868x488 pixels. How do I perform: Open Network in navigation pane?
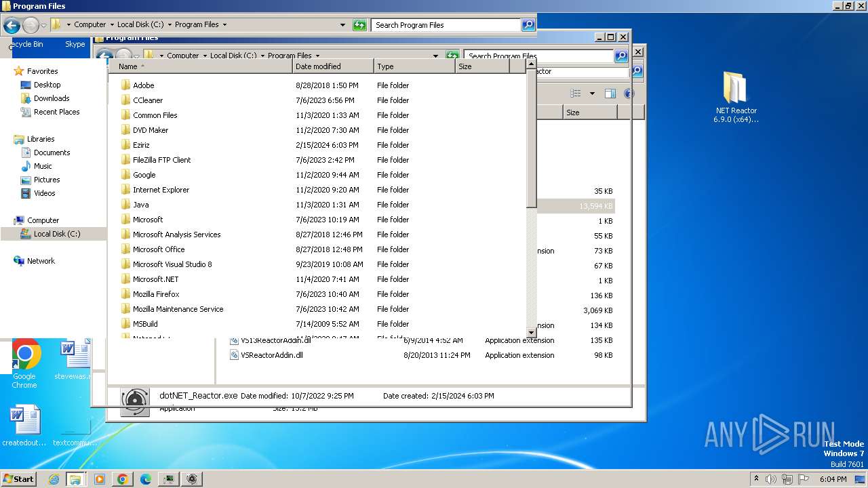click(41, 261)
